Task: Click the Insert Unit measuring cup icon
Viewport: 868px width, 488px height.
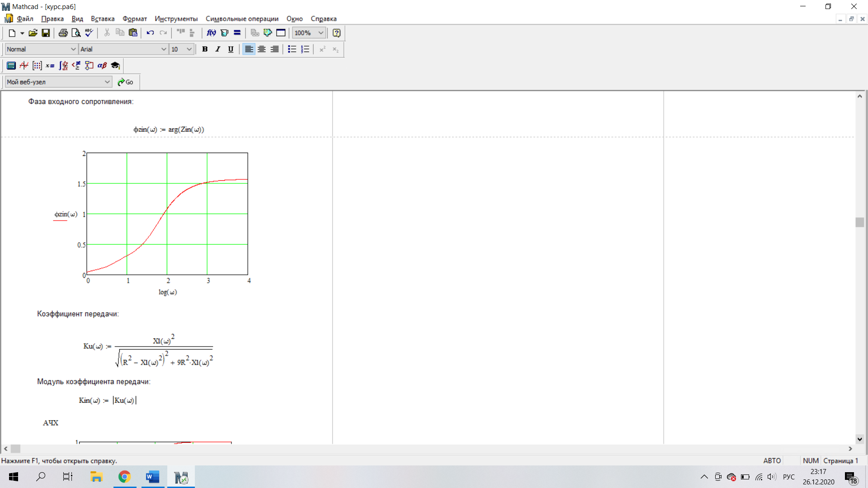Action: click(224, 33)
